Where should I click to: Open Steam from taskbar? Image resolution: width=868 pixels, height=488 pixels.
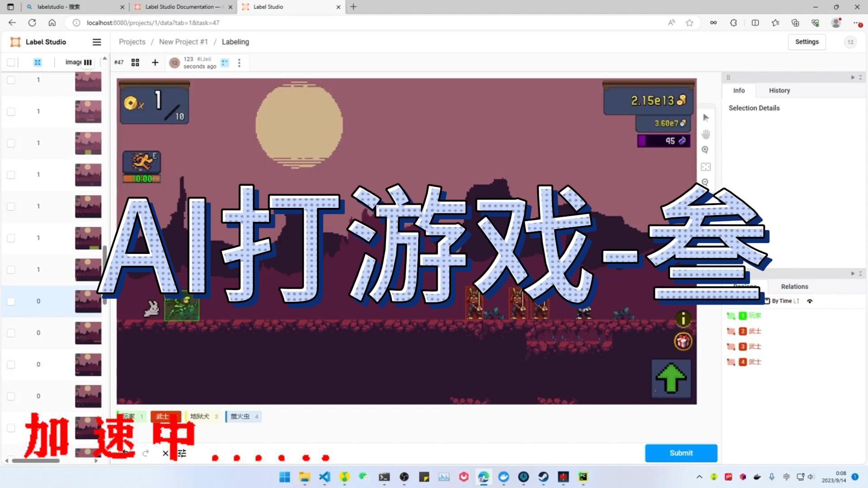(x=543, y=477)
